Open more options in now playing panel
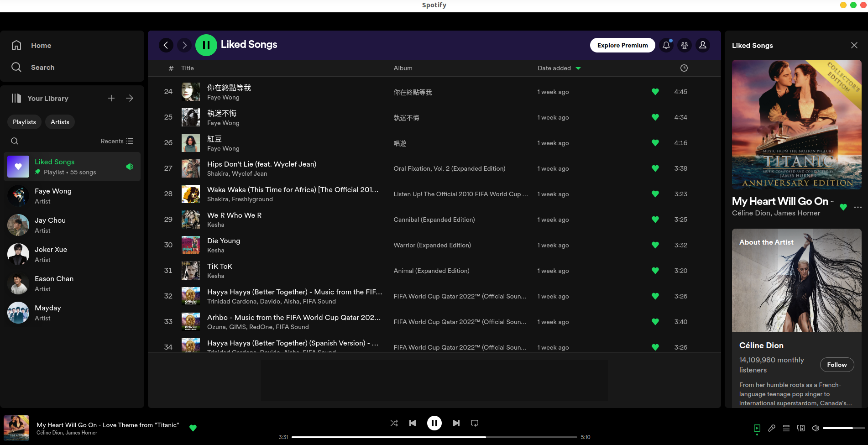This screenshot has height=445, width=868. pyautogui.click(x=858, y=207)
